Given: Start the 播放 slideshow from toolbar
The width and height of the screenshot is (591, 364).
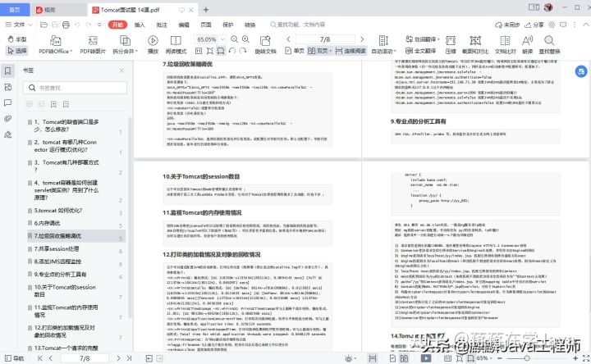Looking at the screenshot, I should coord(153,44).
